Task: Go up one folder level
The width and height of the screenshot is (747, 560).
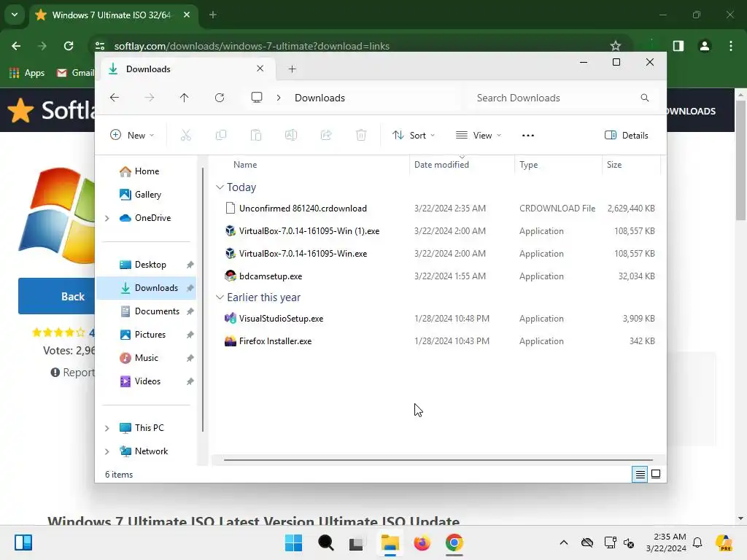Action: (x=185, y=98)
